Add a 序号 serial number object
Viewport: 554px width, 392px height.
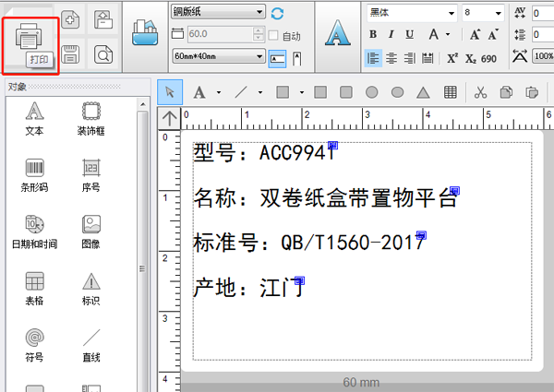[x=91, y=175]
